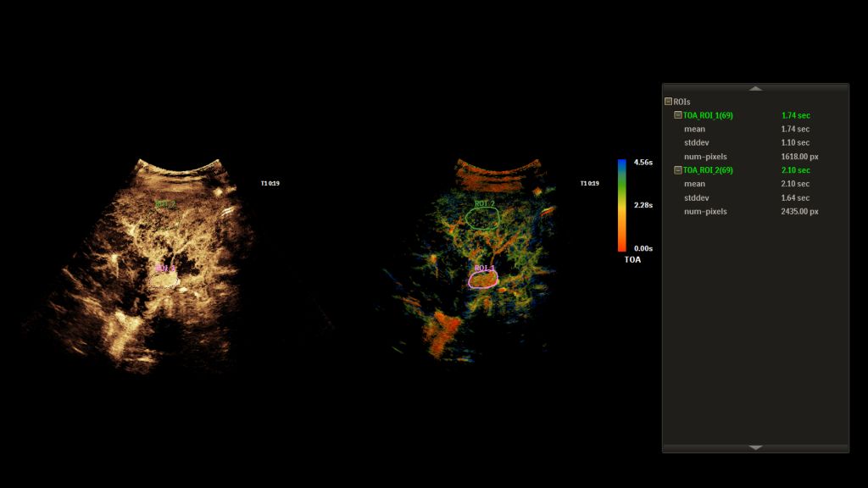Select the pink ROI 1 outline in TOA map
This screenshot has width=868, height=488.
coord(482,280)
